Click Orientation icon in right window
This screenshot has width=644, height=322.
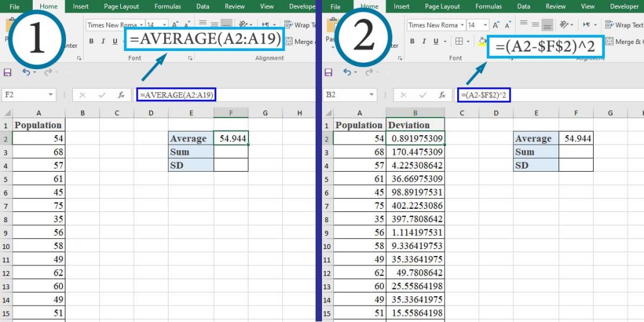(x=563, y=25)
